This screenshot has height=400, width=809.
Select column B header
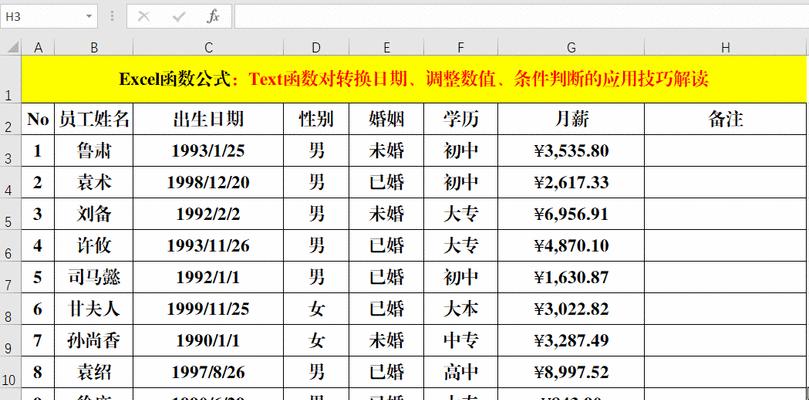[94, 47]
